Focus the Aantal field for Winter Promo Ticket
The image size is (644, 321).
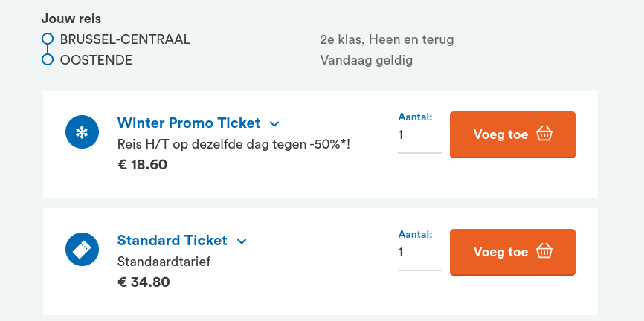[419, 135]
